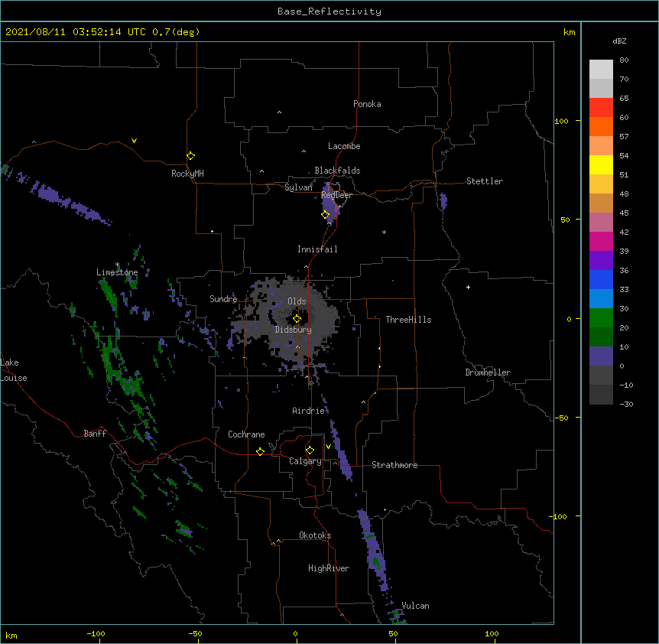Screen dimensions: 659x644
Task: Pick the mauve-pink 42–45 dBZ legend swatch
Action: pos(601,223)
